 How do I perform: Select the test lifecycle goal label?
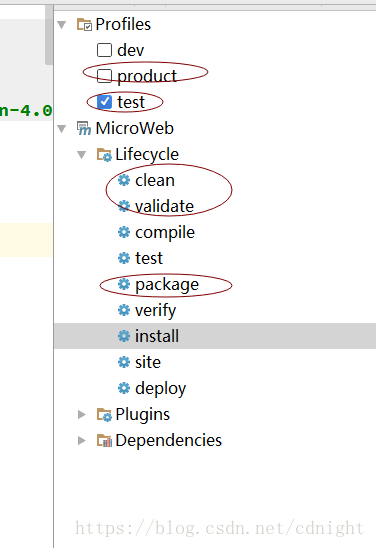tap(149, 259)
